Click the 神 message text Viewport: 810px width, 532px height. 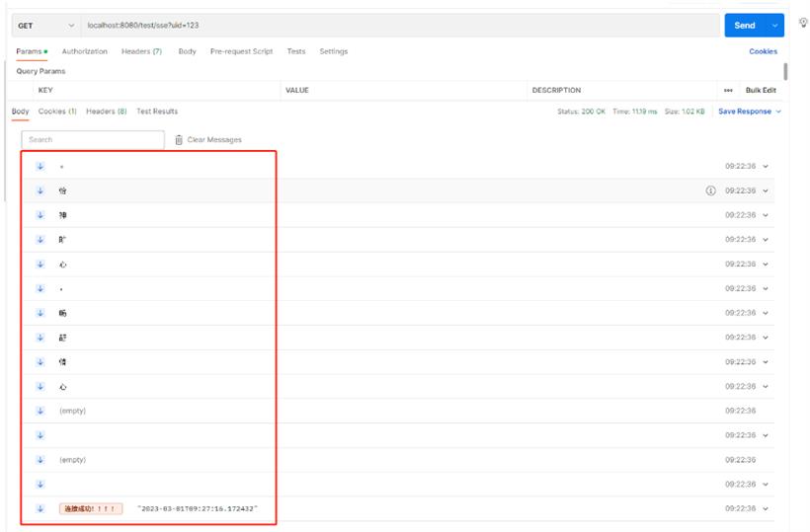pos(62,215)
